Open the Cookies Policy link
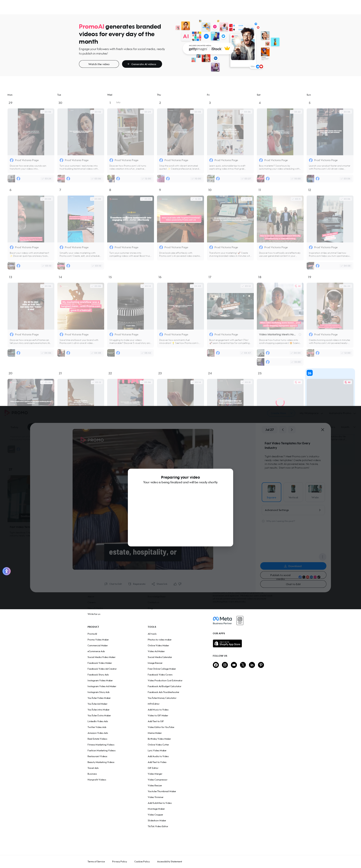This screenshot has height=868, width=361. [142, 862]
